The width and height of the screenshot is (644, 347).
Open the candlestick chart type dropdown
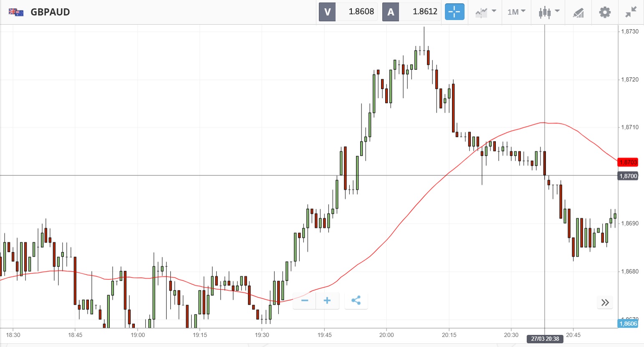pos(548,12)
